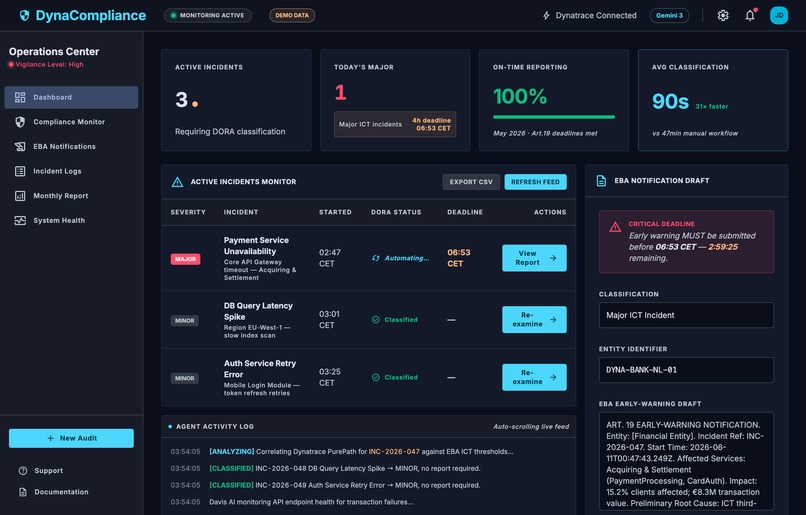Click the INC-2026-048 classified log entry

tap(344, 469)
